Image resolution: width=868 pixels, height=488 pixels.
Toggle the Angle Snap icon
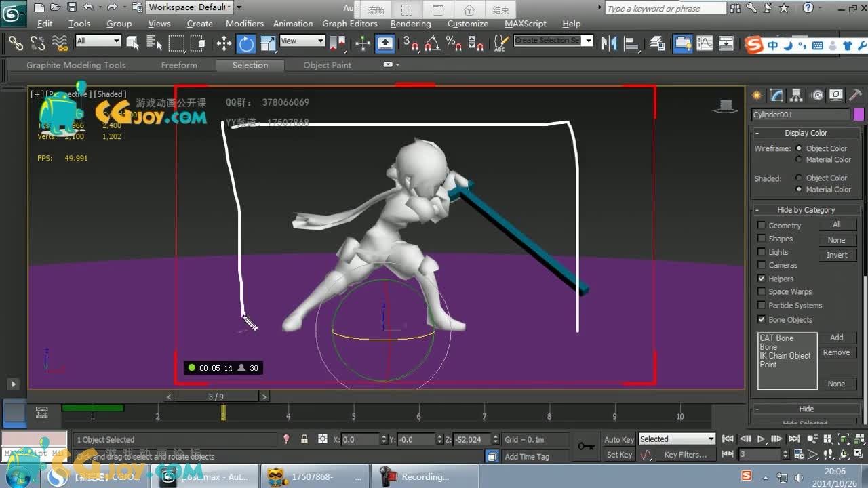point(432,43)
